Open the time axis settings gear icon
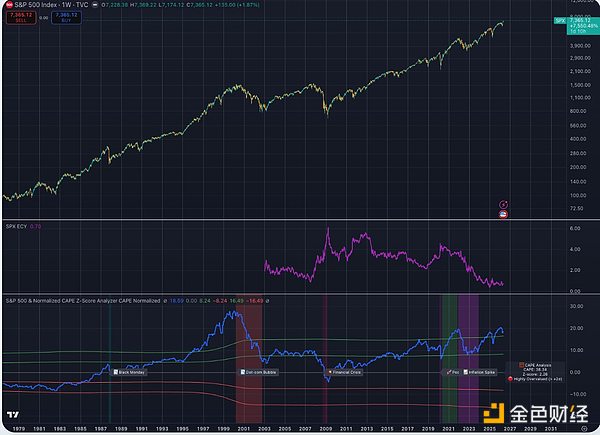This screenshot has height=435, width=600. point(584,428)
